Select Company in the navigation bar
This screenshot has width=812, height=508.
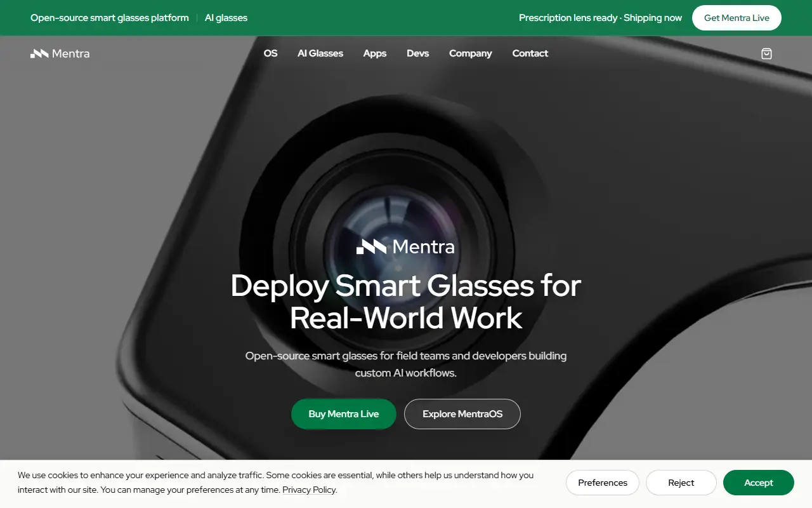(471, 53)
